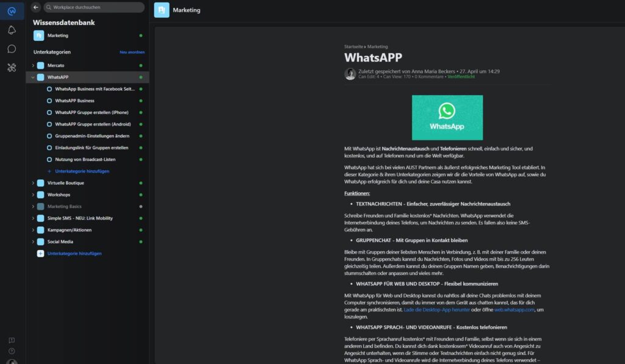Click the Startseite breadcrumb link
625x364 pixels.
353,46
